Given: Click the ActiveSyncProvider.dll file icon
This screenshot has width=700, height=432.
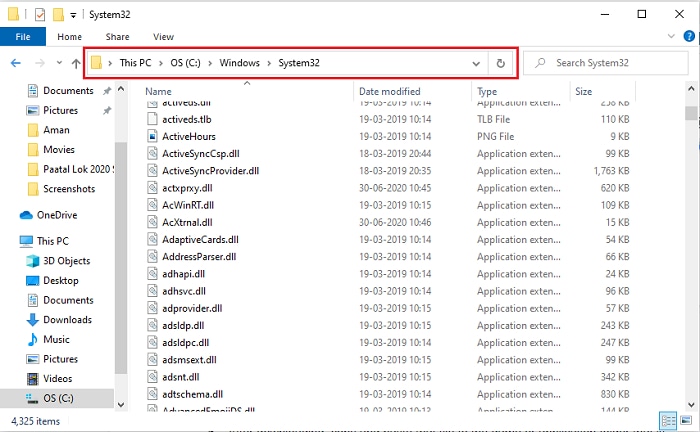Looking at the screenshot, I should click(152, 170).
